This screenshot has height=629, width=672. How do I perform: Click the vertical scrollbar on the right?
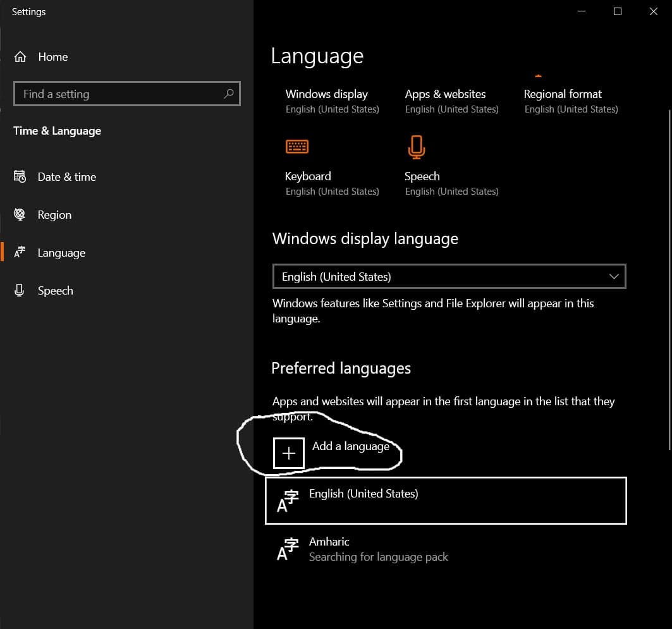pyautogui.click(x=669, y=280)
